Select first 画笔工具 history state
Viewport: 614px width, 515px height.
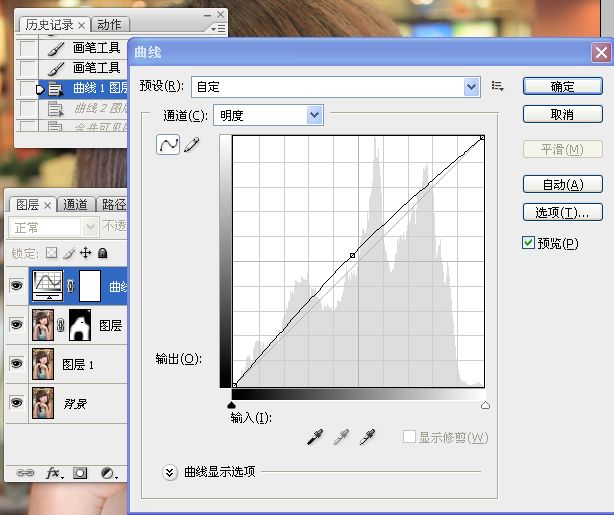(83, 48)
